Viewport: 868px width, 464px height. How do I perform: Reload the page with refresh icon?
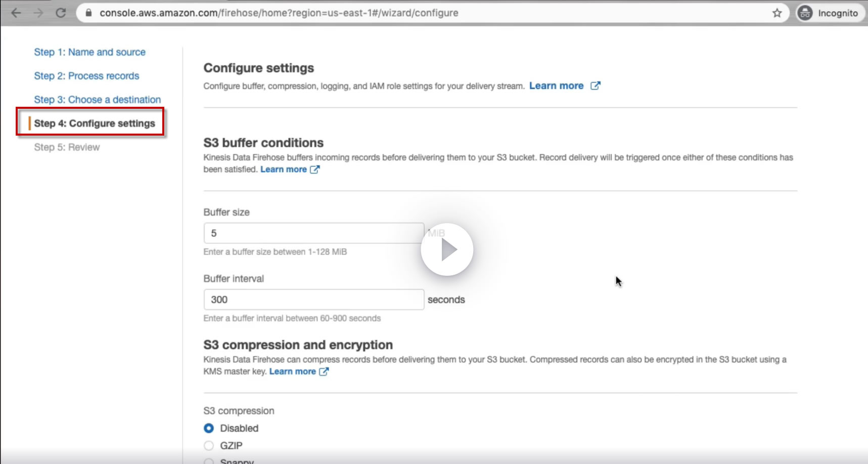pyautogui.click(x=61, y=13)
